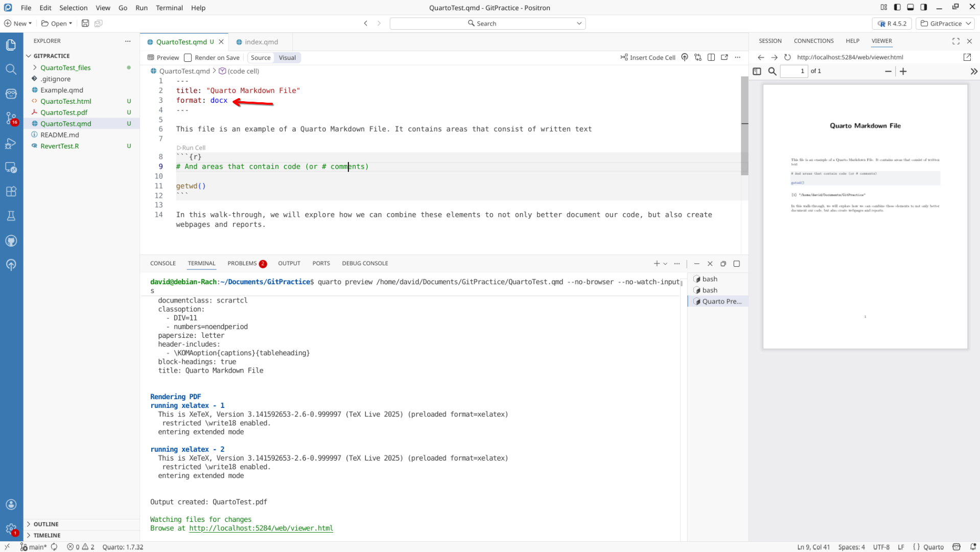Open PDF viewer find magnifier
This screenshot has height=552, width=980.
[773, 72]
